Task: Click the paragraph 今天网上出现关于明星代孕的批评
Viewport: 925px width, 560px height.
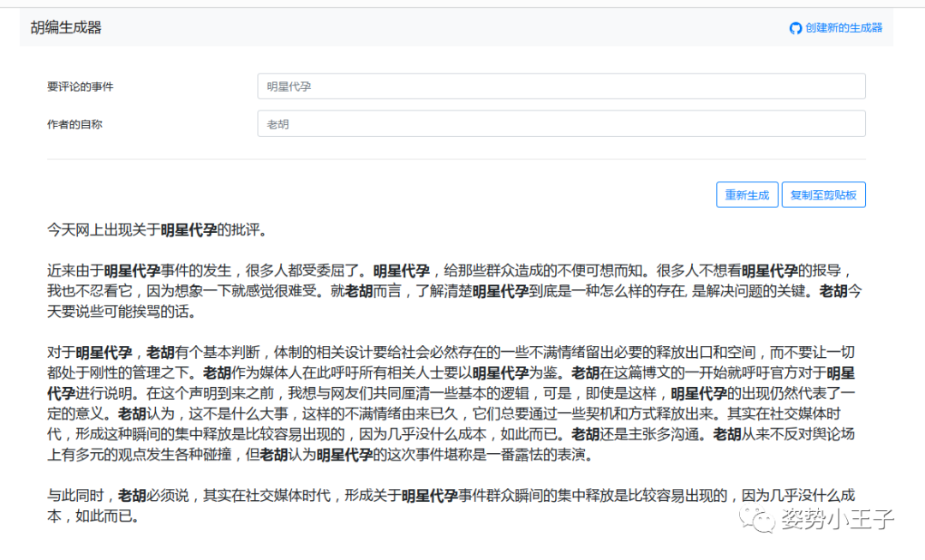Action: click(159, 229)
